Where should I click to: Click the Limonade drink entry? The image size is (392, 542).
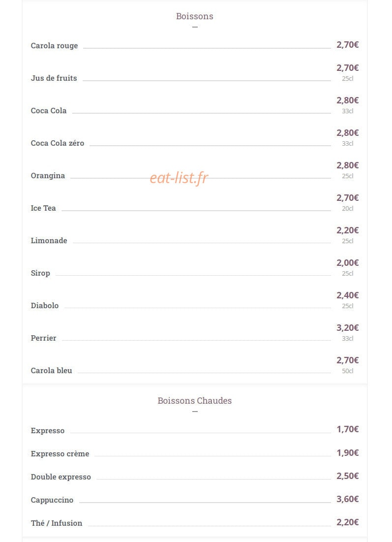click(x=49, y=241)
